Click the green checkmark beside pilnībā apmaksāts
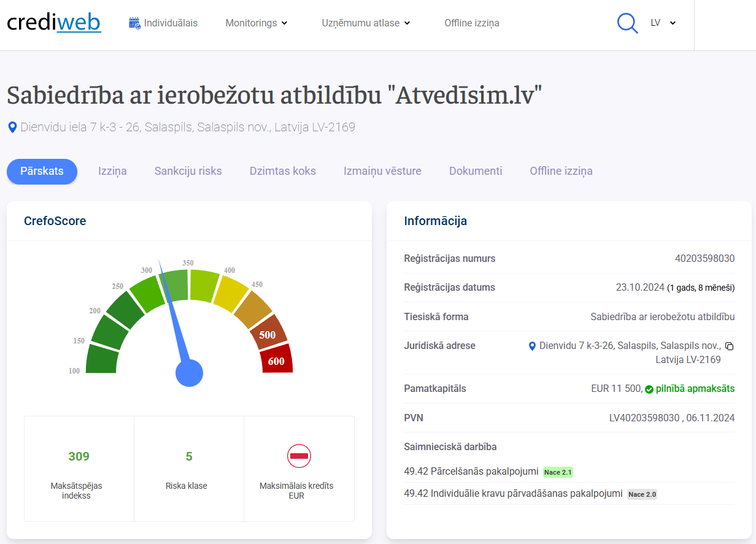 649,389
